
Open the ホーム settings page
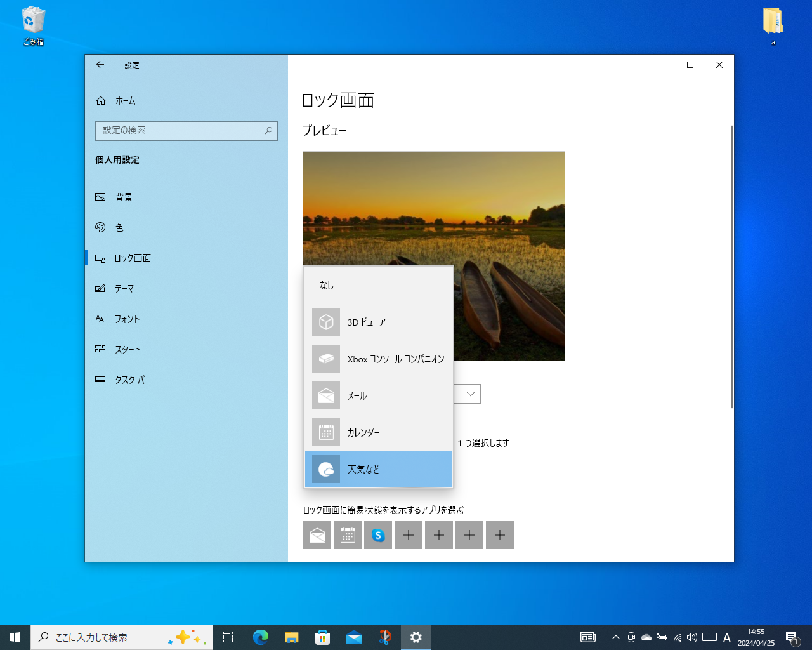[124, 100]
